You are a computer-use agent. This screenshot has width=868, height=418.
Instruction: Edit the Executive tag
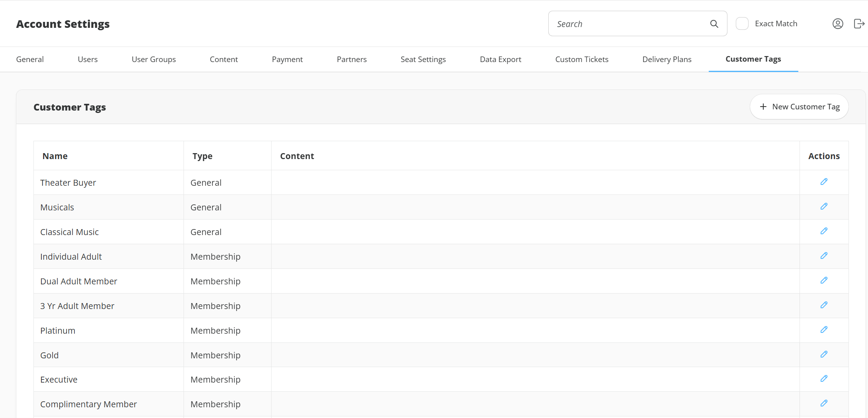click(x=824, y=379)
